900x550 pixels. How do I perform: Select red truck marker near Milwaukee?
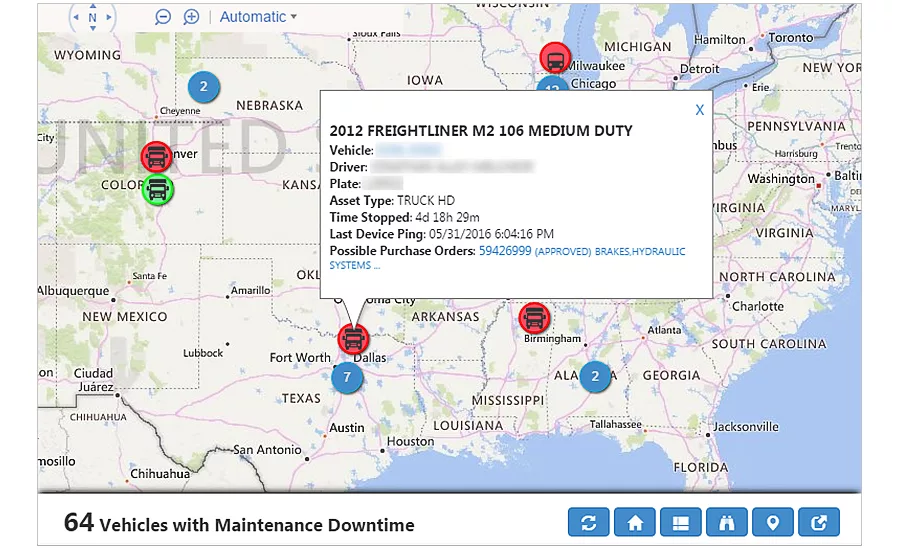(x=555, y=58)
